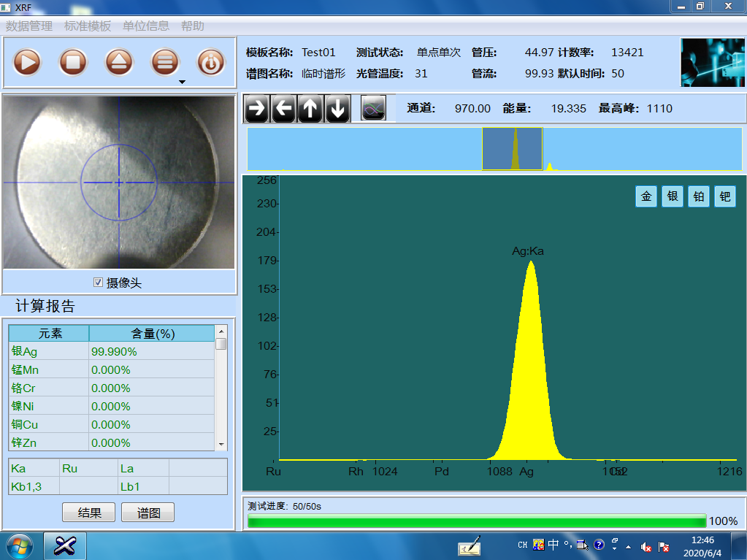
Task: Open the 数据管理 menu
Action: (x=29, y=26)
